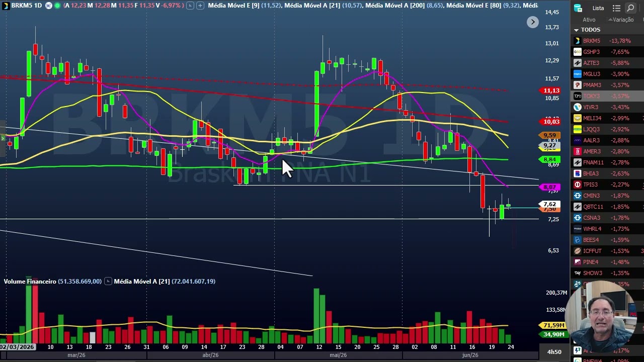Click the AZTE3 logo in the watchlist
This screenshot has height=362, width=644.
578,63
